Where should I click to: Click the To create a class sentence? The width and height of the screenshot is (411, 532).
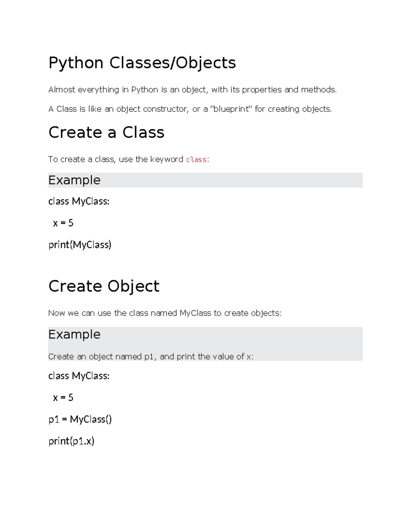(x=129, y=160)
